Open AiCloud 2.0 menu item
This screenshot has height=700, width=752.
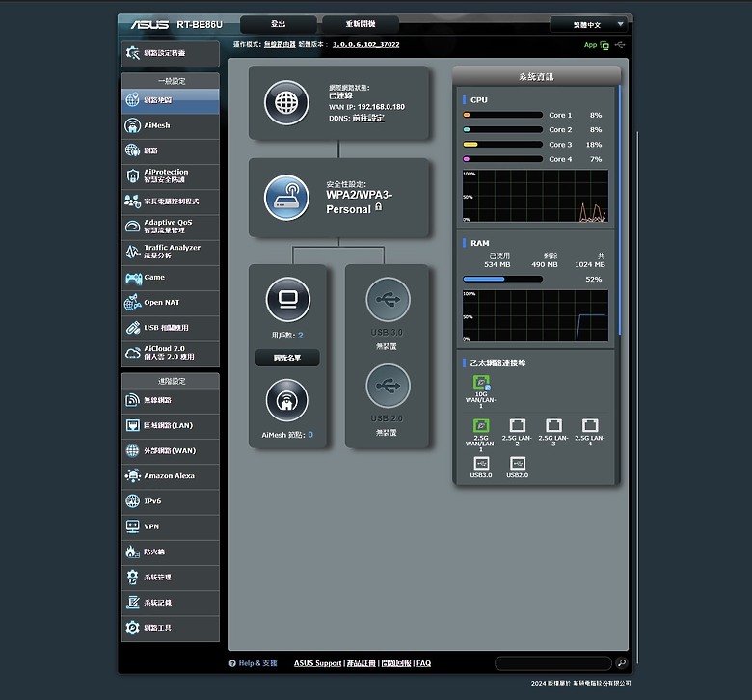(x=171, y=353)
